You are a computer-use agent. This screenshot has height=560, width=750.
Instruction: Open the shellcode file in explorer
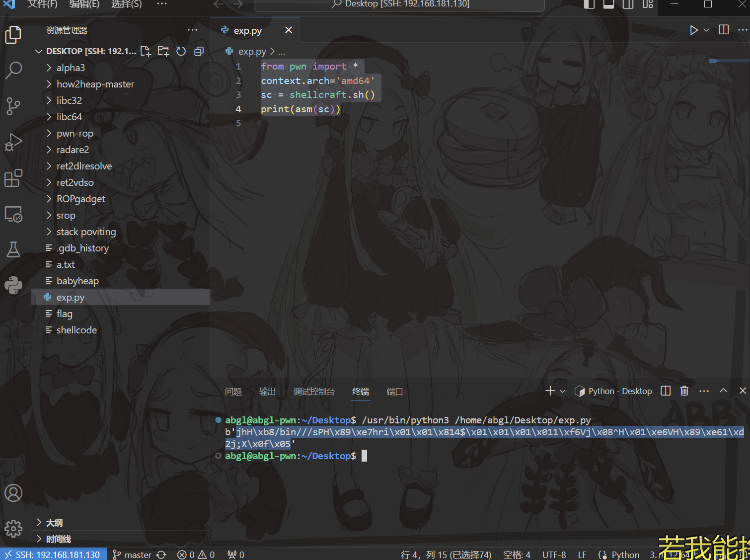(x=76, y=330)
